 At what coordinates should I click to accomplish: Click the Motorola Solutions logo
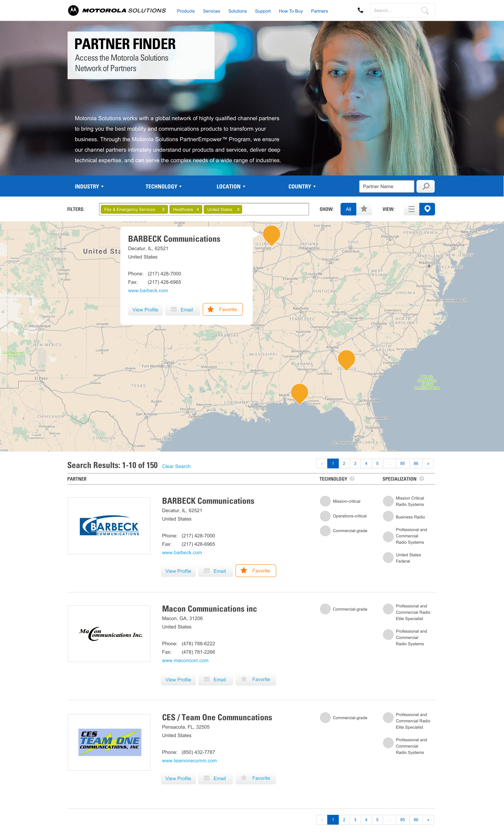117,11
